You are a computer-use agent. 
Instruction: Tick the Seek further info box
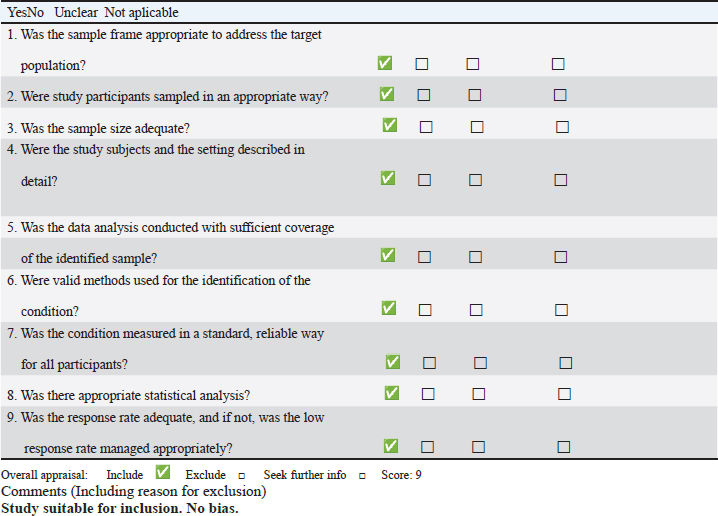tap(362, 476)
